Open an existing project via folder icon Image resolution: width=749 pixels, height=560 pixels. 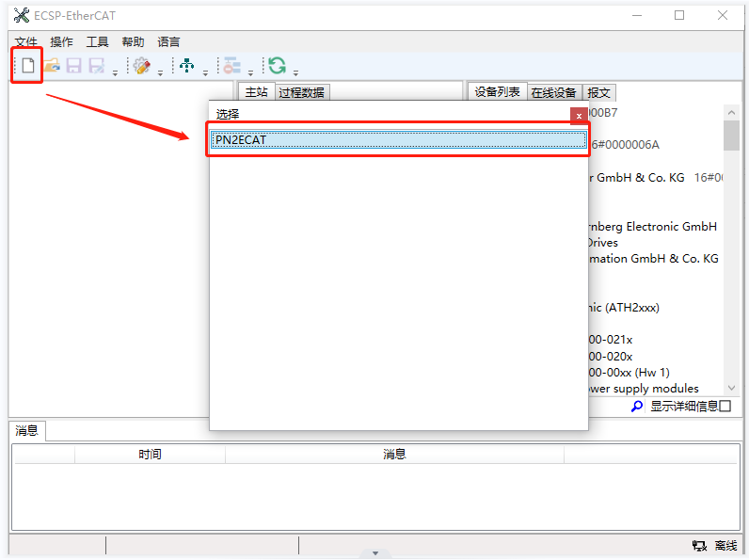52,66
